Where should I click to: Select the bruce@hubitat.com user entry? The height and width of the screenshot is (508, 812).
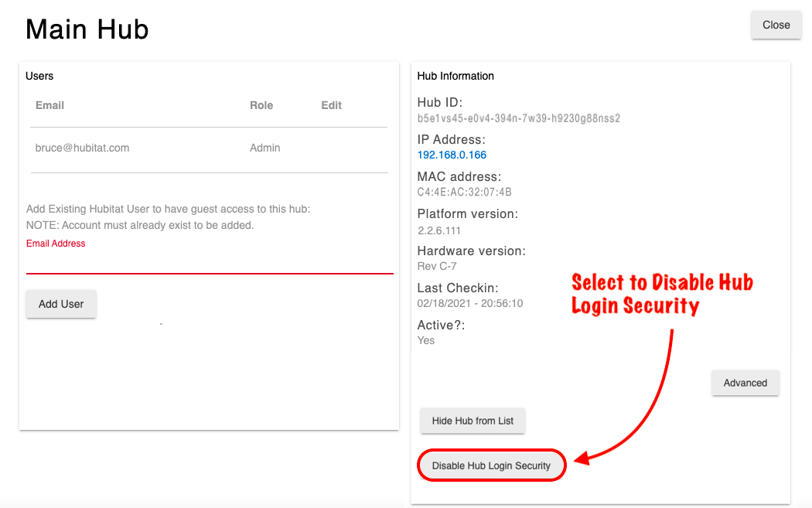[x=83, y=148]
